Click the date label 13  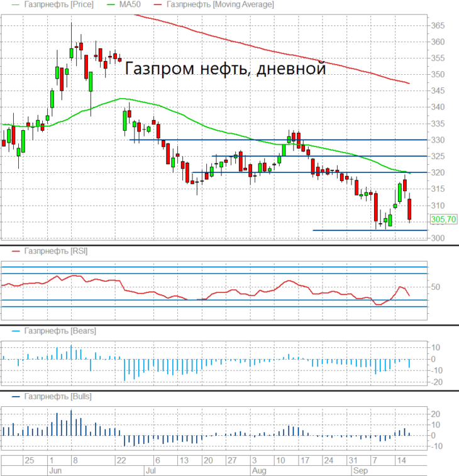pos(184,460)
